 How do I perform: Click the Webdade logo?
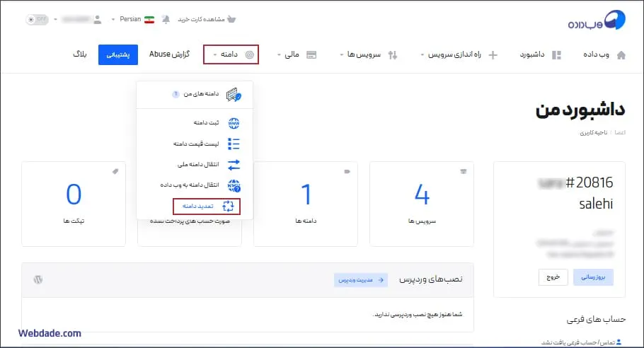point(597,21)
